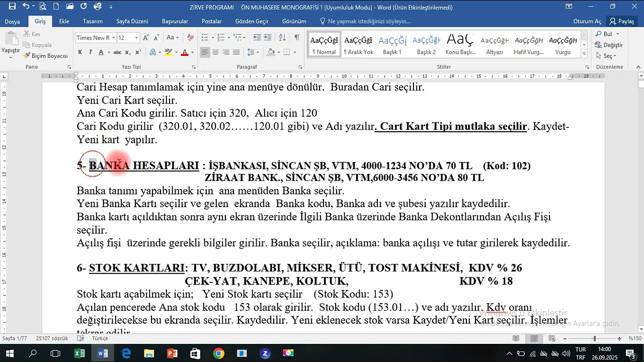Screen dimensions: 644x362
Task: Click the Bul (Find) button
Action: [604, 34]
